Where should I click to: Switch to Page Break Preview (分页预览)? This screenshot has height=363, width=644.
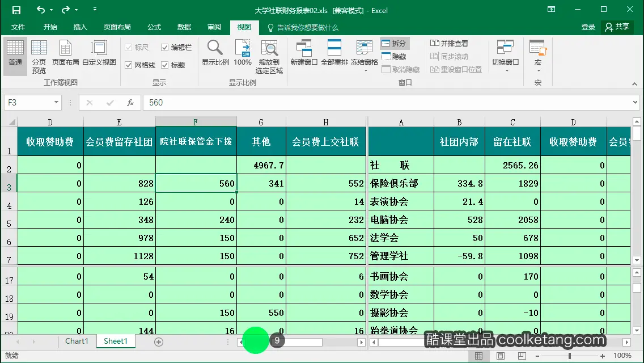tap(39, 57)
